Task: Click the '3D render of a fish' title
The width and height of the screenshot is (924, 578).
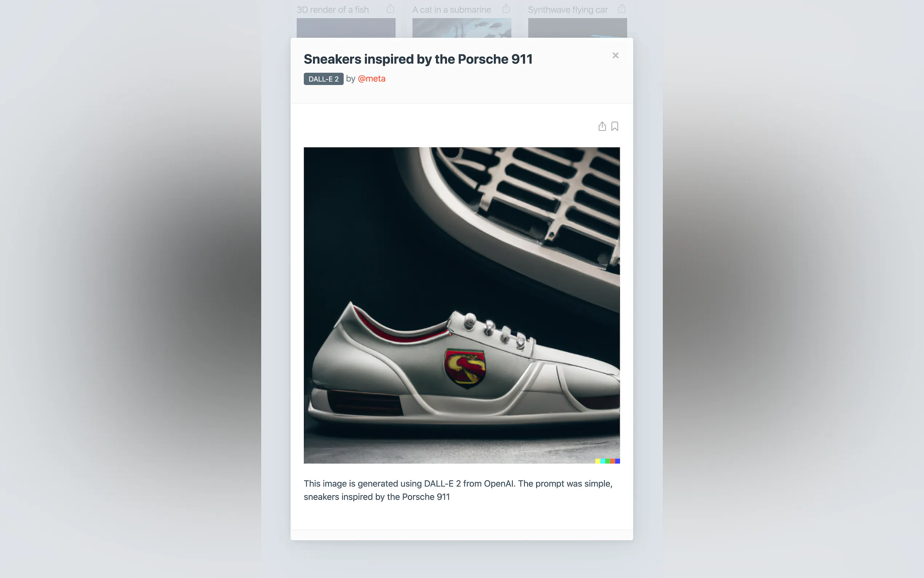Action: (332, 9)
